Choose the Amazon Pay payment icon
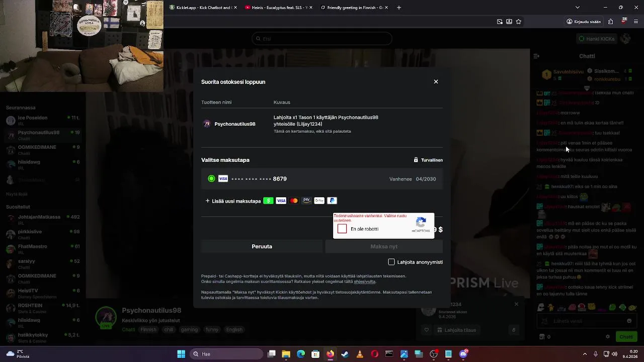Image resolution: width=644 pixels, height=362 pixels. tap(306, 201)
